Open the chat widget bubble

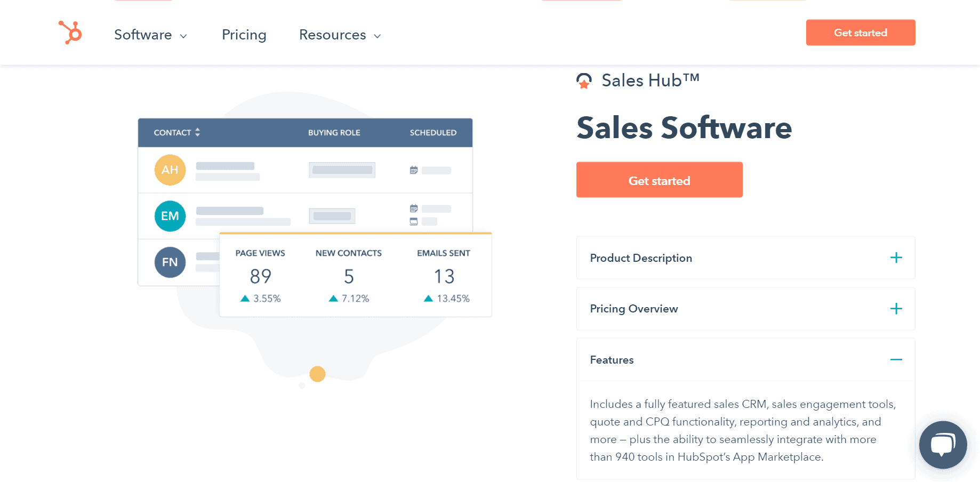(x=943, y=445)
